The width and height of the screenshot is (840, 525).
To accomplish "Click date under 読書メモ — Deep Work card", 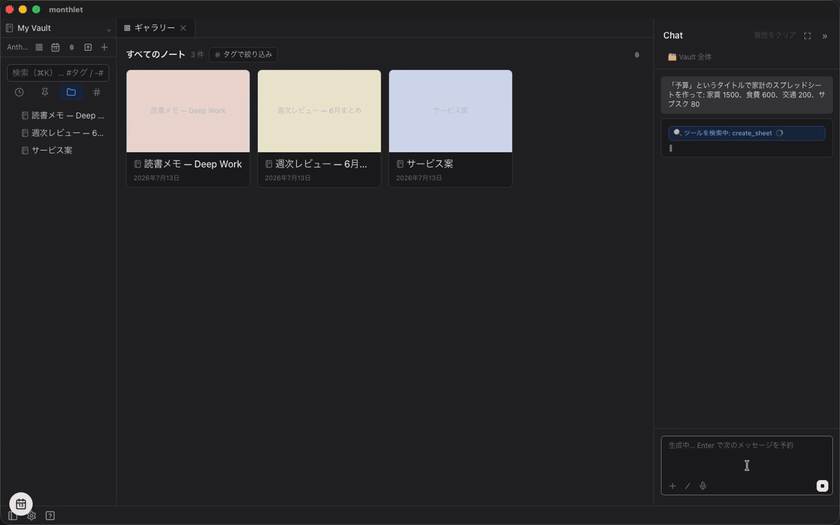I will click(x=156, y=178).
